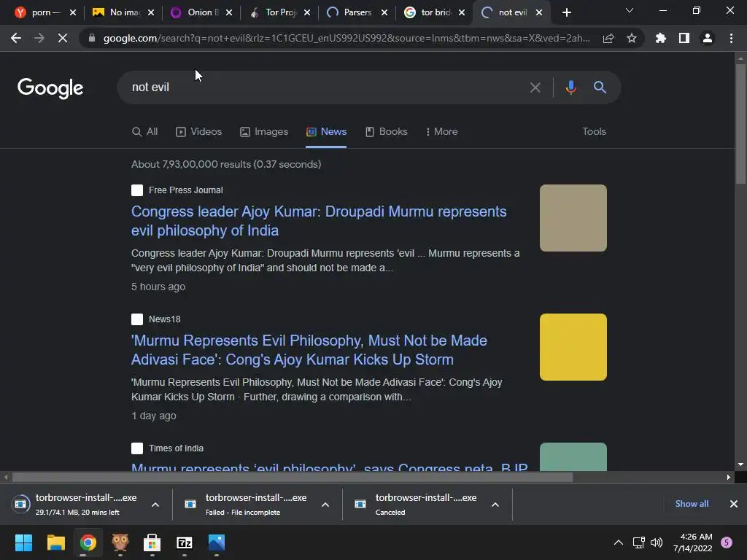Click the Free Press Journal source label
Viewport: 747px width, 560px height.
click(186, 190)
